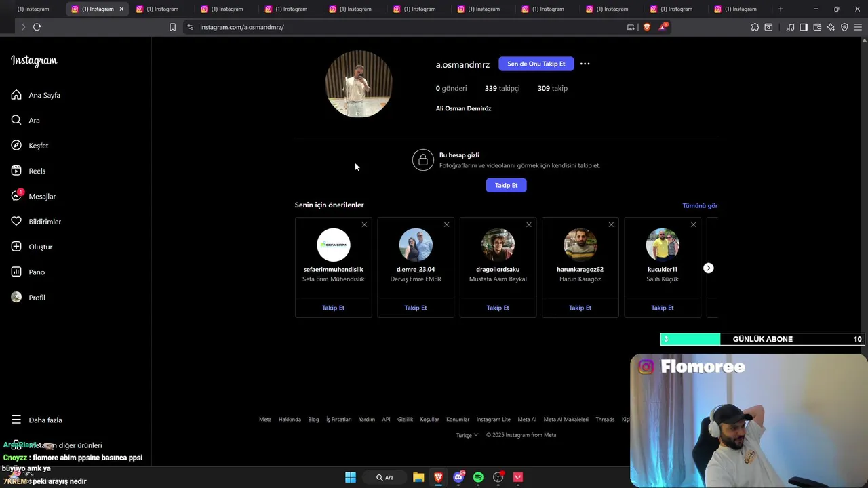Open Profil in the sidebar

(x=28, y=298)
